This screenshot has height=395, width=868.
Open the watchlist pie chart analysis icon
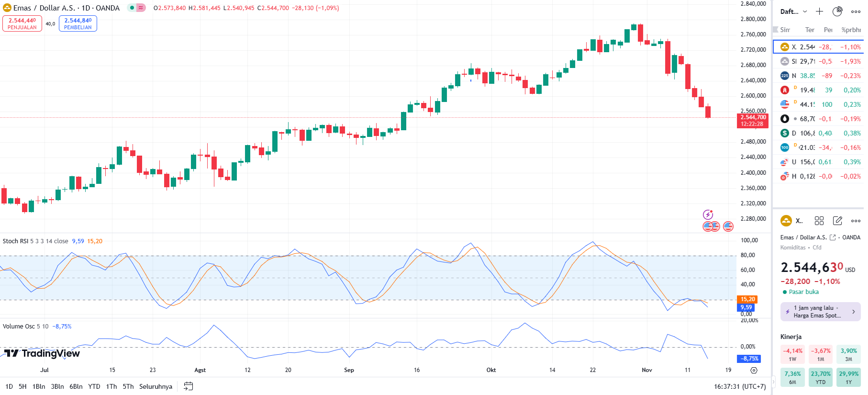(837, 11)
